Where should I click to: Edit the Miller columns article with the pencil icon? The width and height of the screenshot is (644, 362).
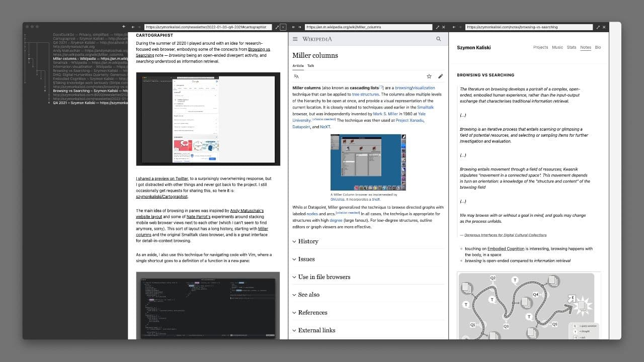(x=441, y=76)
